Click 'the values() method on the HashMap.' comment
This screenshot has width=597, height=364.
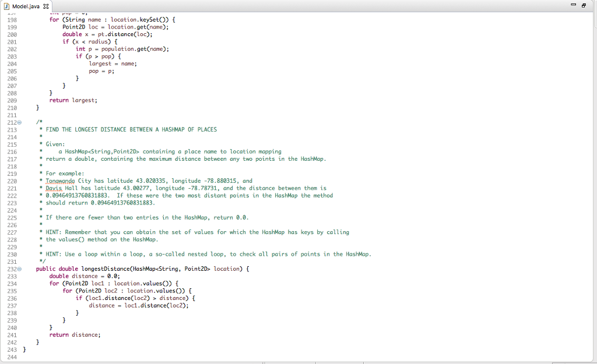pos(101,239)
